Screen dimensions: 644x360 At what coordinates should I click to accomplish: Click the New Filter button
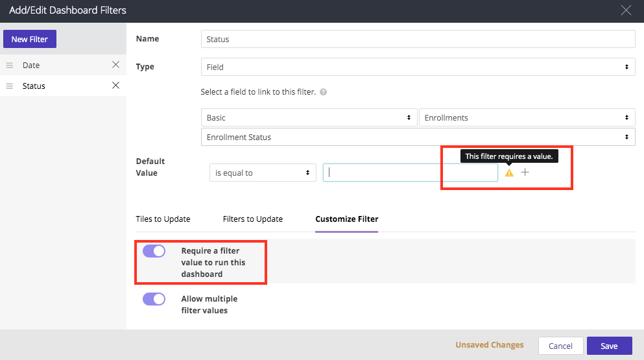(30, 39)
